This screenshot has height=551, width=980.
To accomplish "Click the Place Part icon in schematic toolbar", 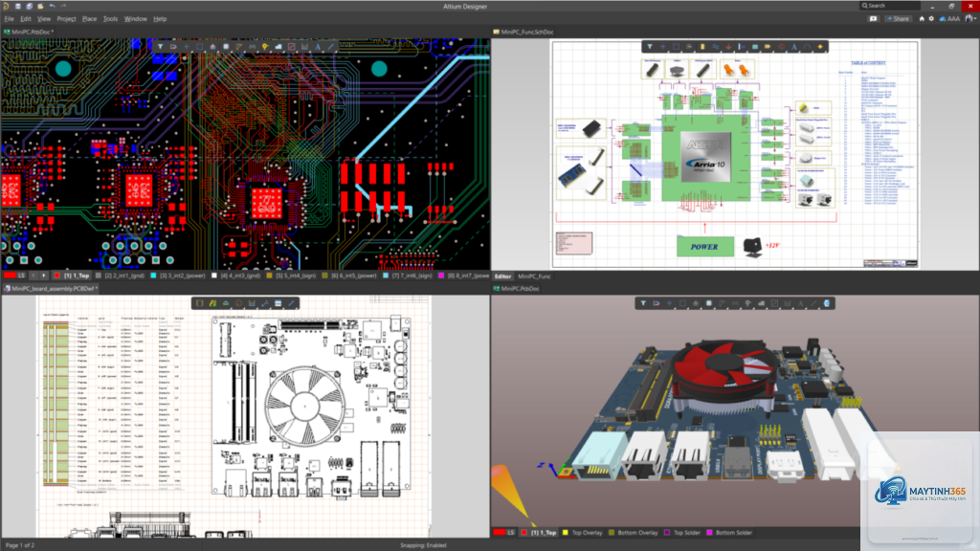I will 702,47.
